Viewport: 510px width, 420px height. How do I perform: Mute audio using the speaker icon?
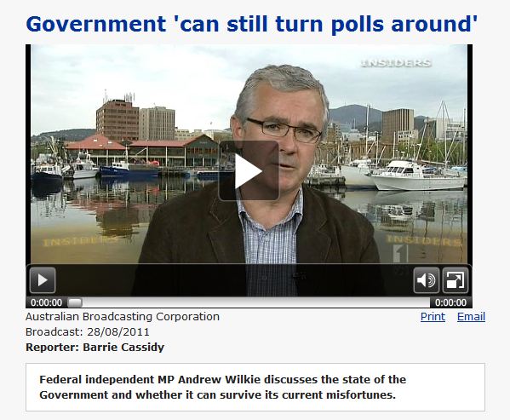point(426,280)
